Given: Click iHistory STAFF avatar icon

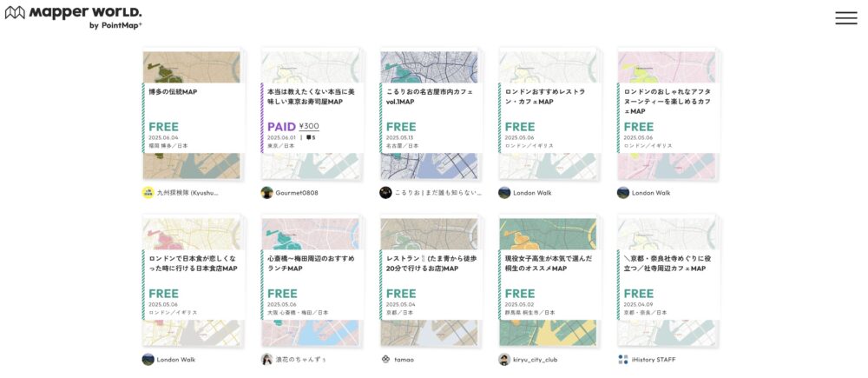Looking at the screenshot, I should tap(622, 359).
